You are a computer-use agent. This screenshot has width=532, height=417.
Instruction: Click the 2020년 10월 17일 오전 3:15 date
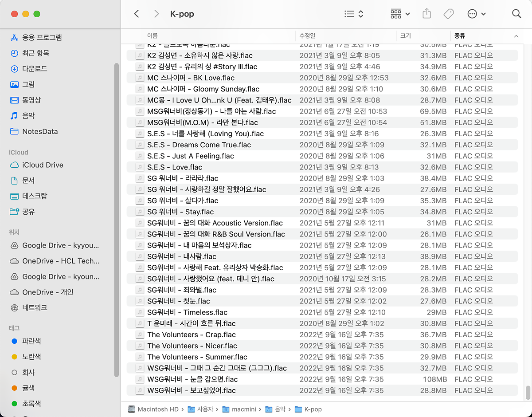pyautogui.click(x=343, y=279)
